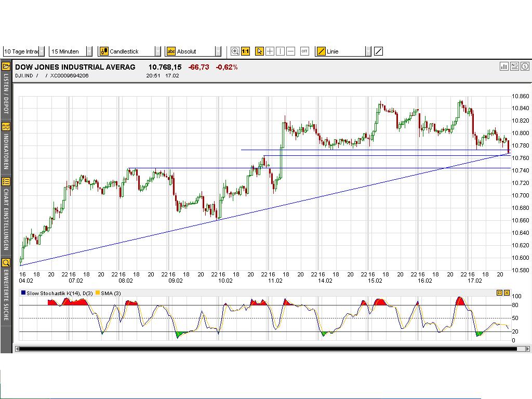Click the ISIN XC0009694206

click(x=69, y=76)
